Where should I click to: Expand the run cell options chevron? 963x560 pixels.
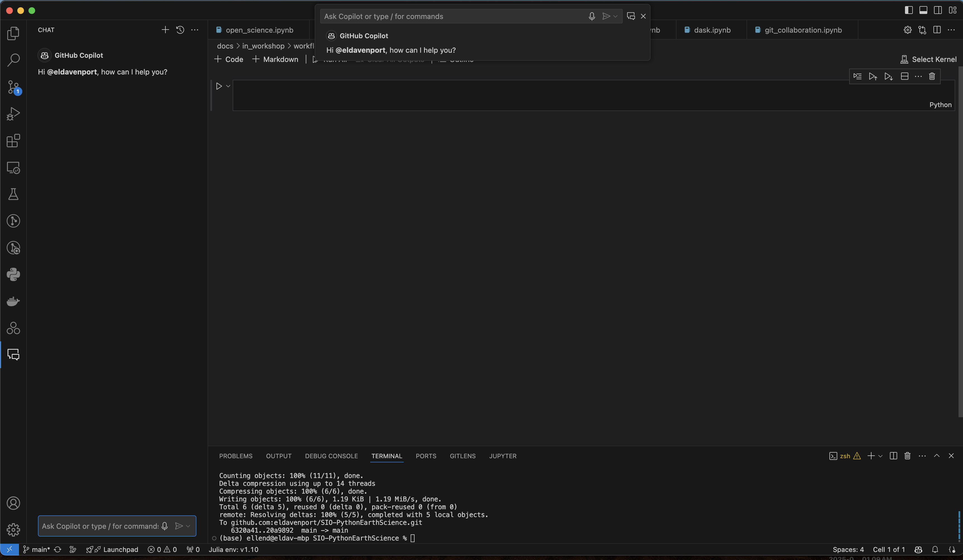[x=228, y=86]
